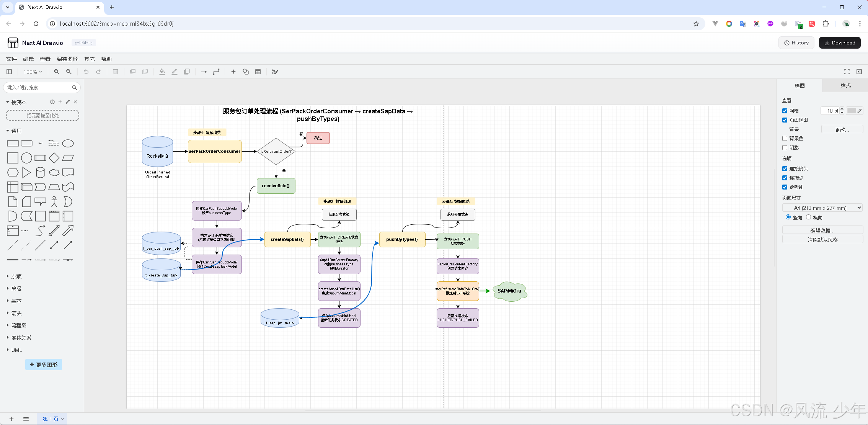
Task: Open the 调整图形 menu
Action: 67,59
